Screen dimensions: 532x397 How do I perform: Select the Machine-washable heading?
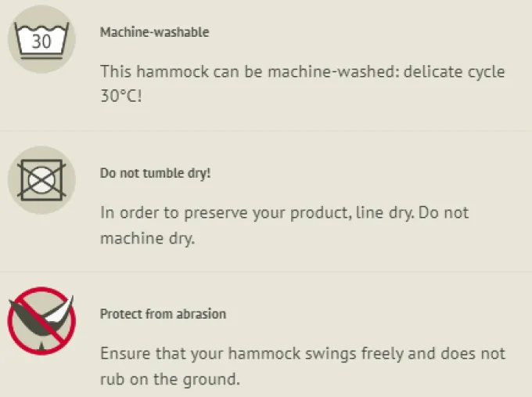[154, 32]
